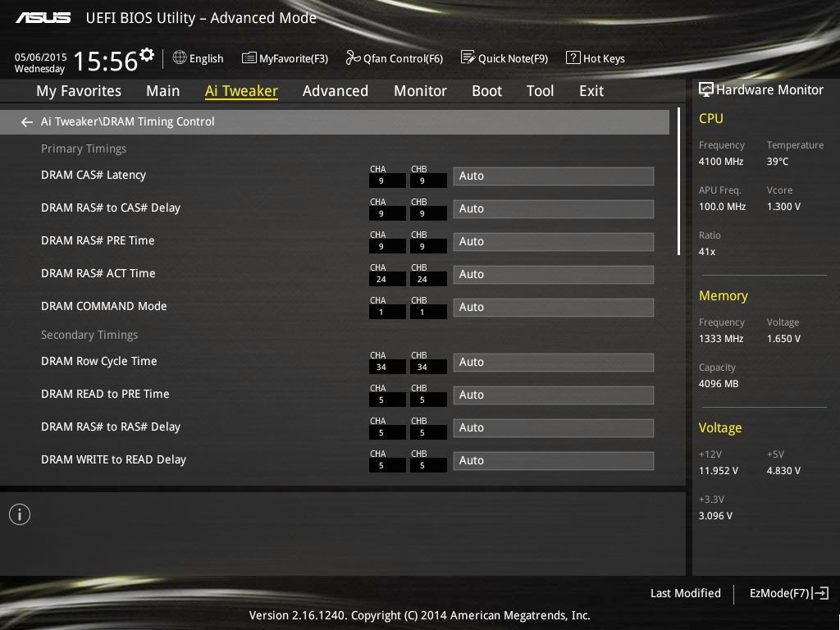Viewport: 840px width, 630px height.
Task: Click CHB value 1 for COMMAND Mode
Action: click(428, 312)
